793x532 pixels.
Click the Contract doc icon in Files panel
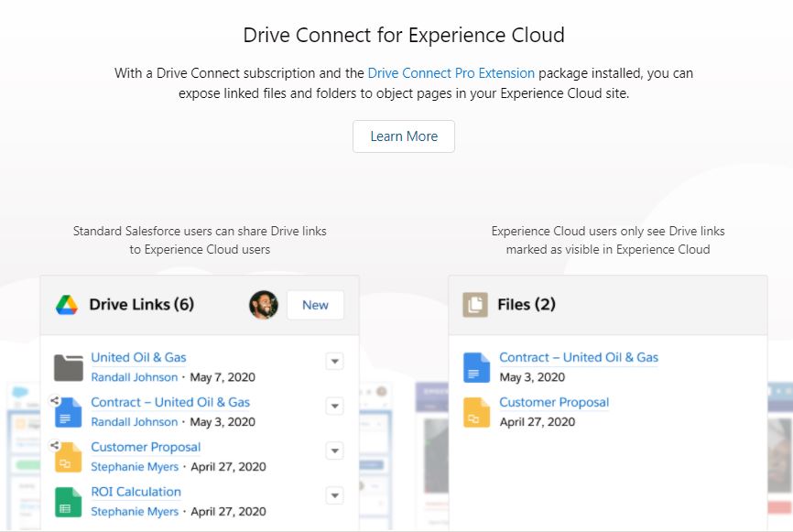tap(476, 368)
